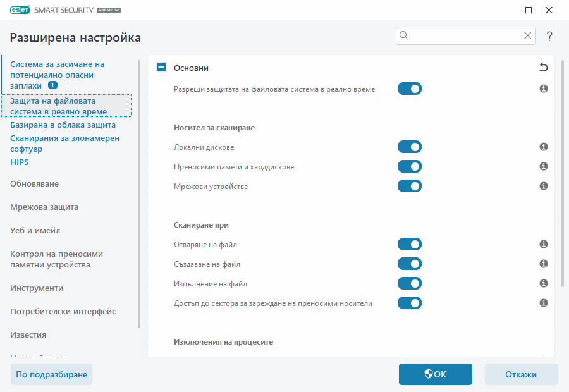Viewport: 569px width, 392px height.
Task: Click info icon next to Отваряне на файл
Action: pyautogui.click(x=543, y=244)
